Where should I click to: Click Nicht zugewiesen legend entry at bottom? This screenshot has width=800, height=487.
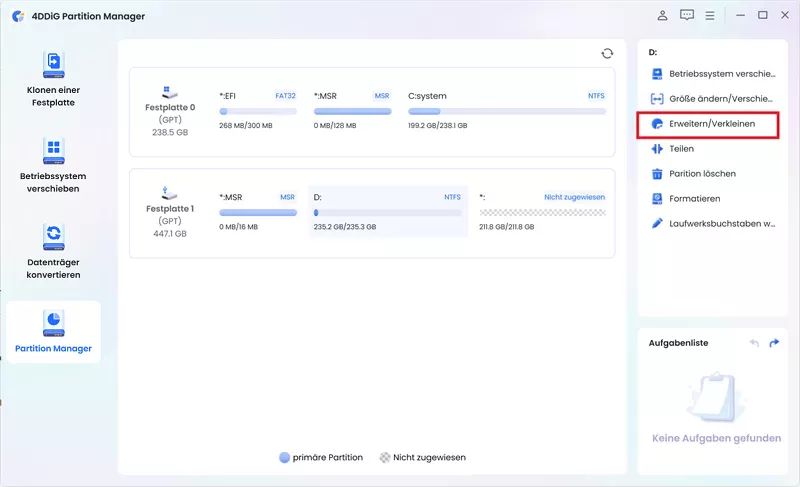422,457
